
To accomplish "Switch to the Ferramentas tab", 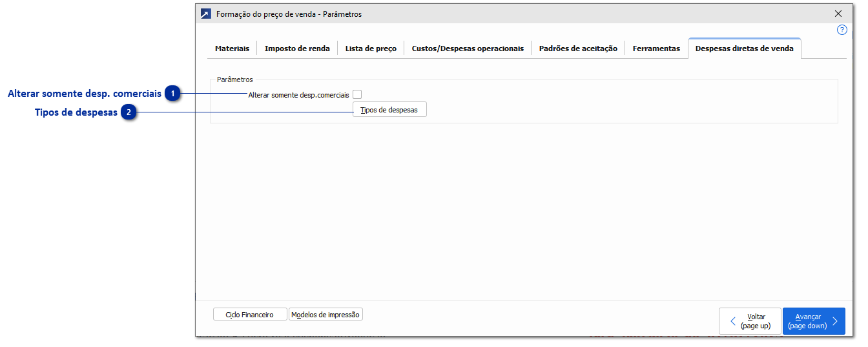I will point(656,48).
